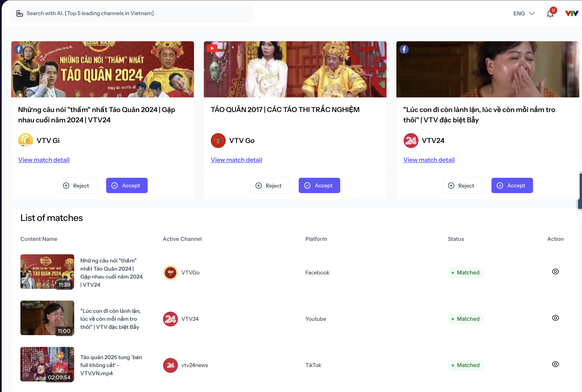The height and width of the screenshot is (392, 582).
Task: Click the TikTok platform cell
Action: (313, 365)
